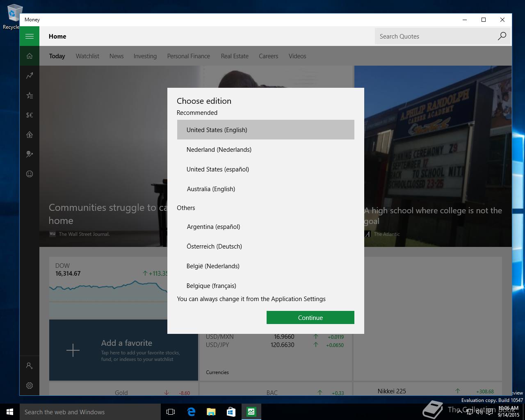Image resolution: width=525 pixels, height=420 pixels.
Task: Click the smiley feedback icon
Action: click(30, 174)
